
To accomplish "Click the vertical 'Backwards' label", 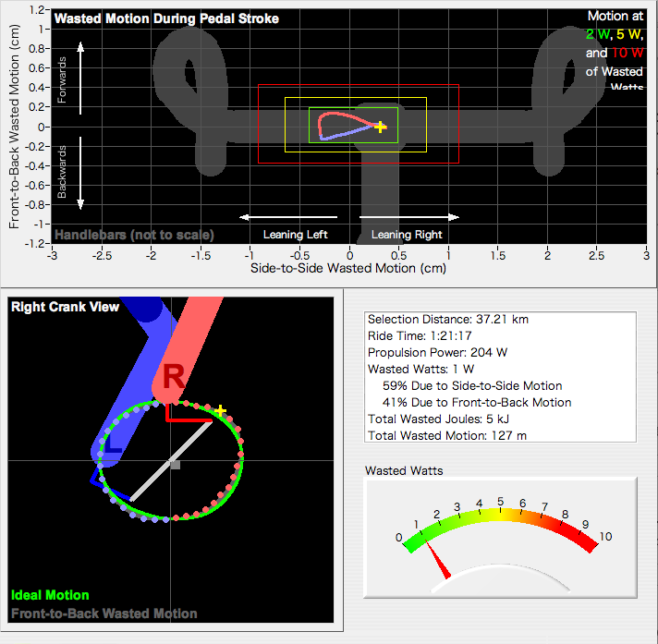I will 62,172.
